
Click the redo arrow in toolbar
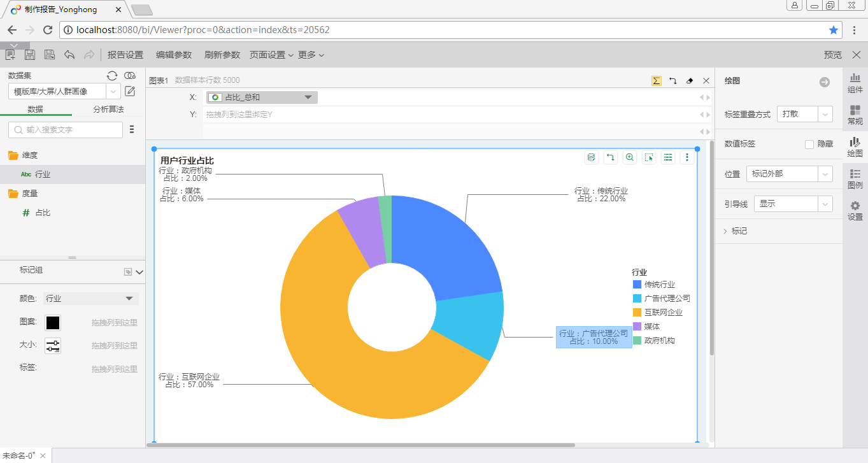(x=89, y=55)
